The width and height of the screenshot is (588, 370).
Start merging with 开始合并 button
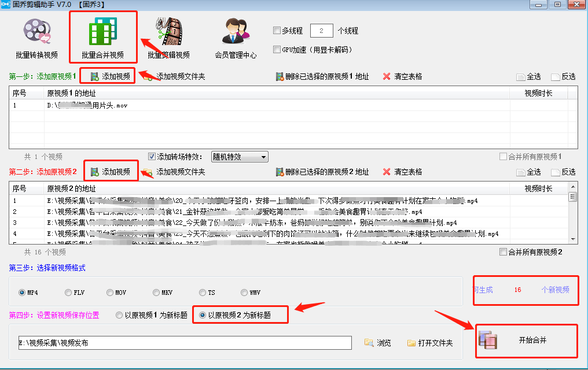coord(527,341)
